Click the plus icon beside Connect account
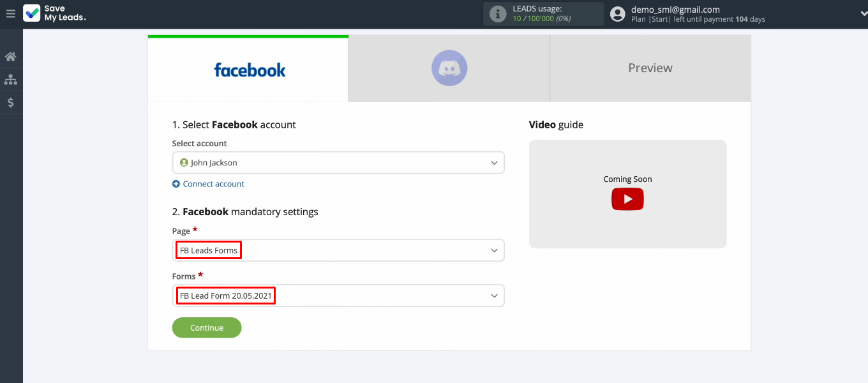The height and width of the screenshot is (383, 868). [x=176, y=184]
